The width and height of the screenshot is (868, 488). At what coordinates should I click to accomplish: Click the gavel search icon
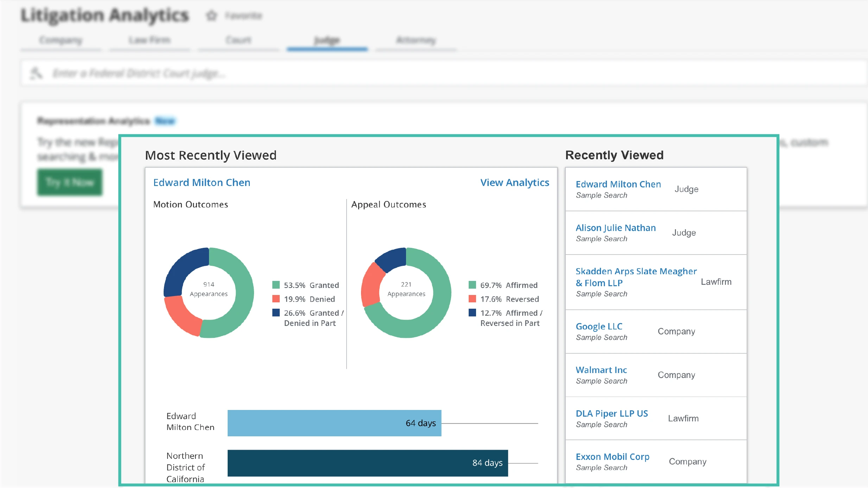coord(36,73)
